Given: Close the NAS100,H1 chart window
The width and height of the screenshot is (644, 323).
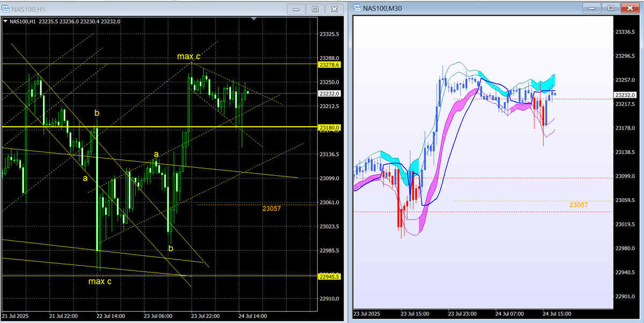Looking at the screenshot, I should pos(334,9).
